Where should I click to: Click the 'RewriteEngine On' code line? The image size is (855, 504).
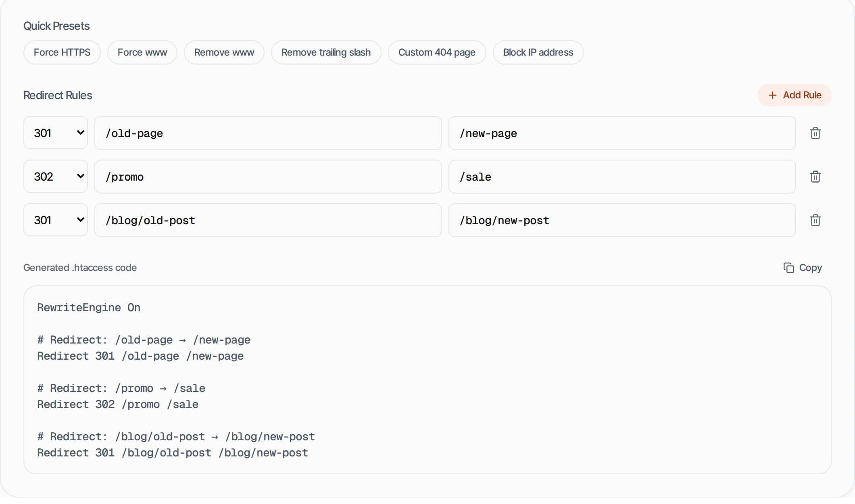tap(89, 308)
